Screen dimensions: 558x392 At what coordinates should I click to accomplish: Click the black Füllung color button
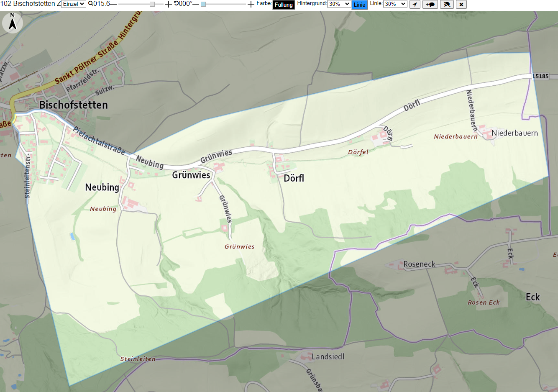pyautogui.click(x=284, y=5)
